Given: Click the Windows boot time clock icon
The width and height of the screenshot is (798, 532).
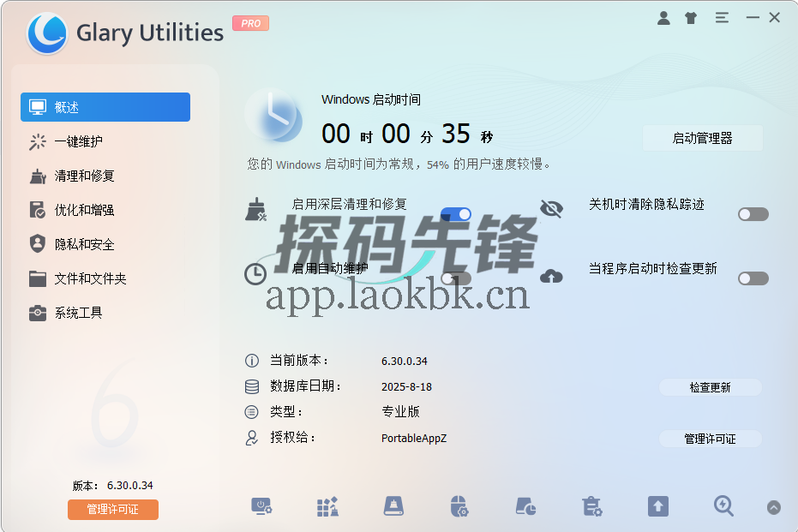Looking at the screenshot, I should [x=273, y=116].
